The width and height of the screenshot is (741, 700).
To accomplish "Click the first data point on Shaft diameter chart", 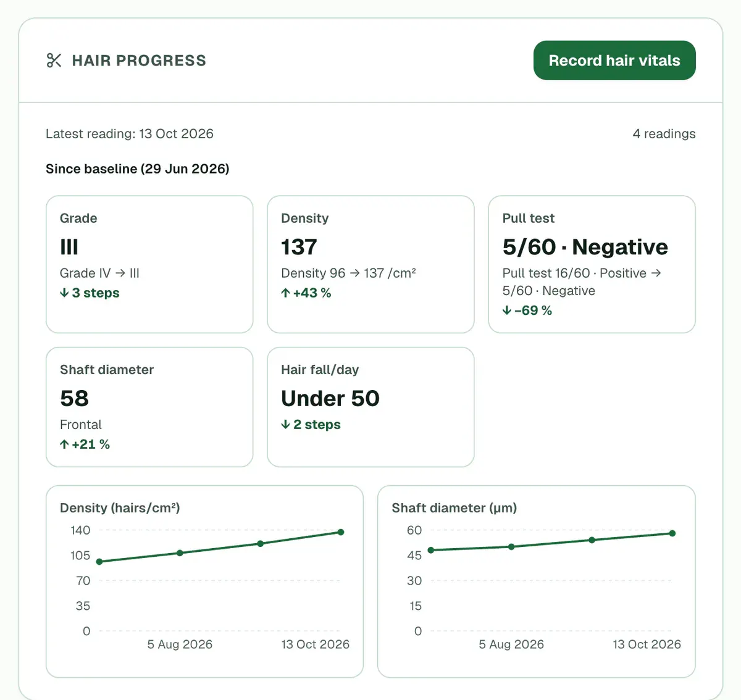I will pyautogui.click(x=431, y=550).
